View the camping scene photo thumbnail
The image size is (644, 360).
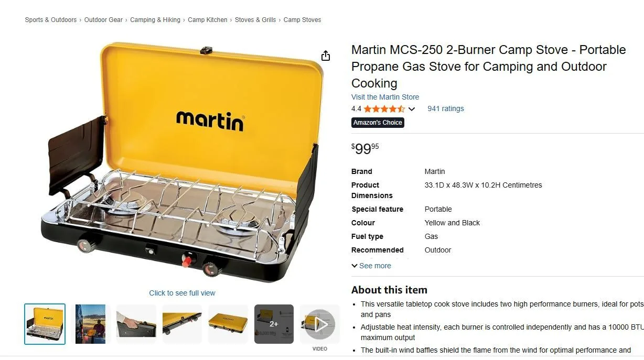(90, 324)
